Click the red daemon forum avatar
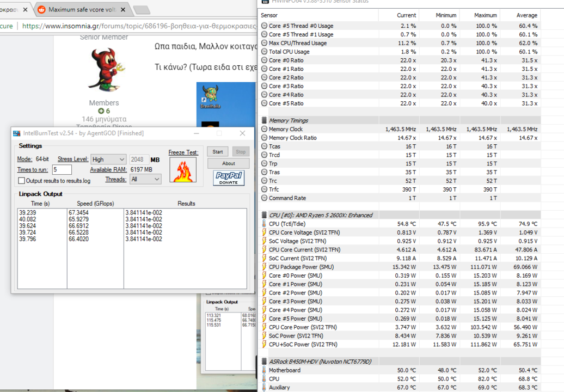 106,69
